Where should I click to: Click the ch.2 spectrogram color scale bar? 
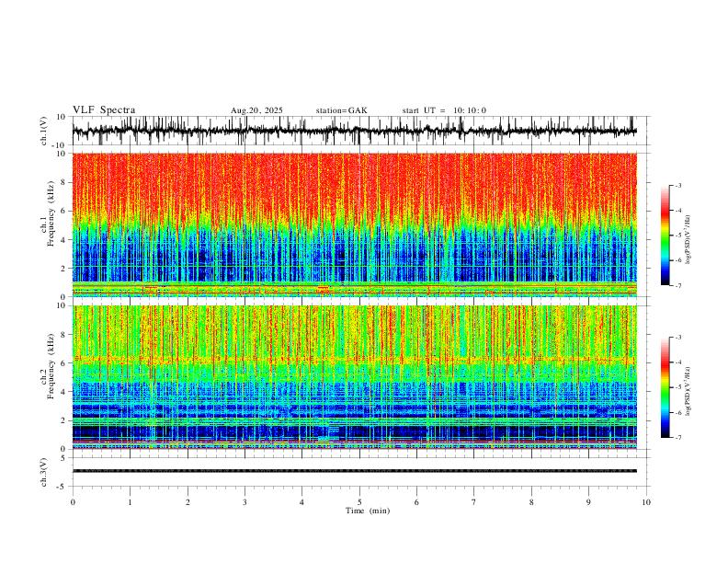(x=665, y=387)
